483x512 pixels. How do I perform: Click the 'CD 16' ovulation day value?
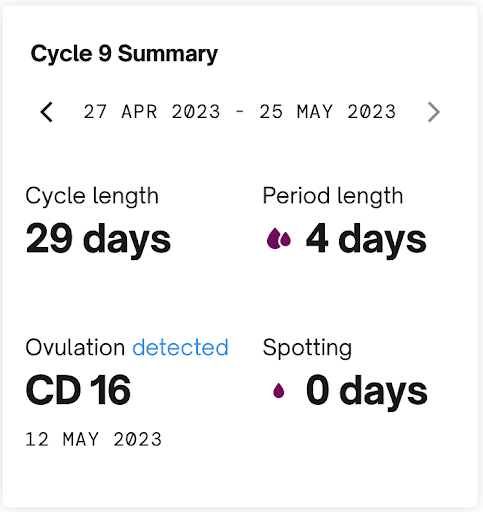point(78,390)
